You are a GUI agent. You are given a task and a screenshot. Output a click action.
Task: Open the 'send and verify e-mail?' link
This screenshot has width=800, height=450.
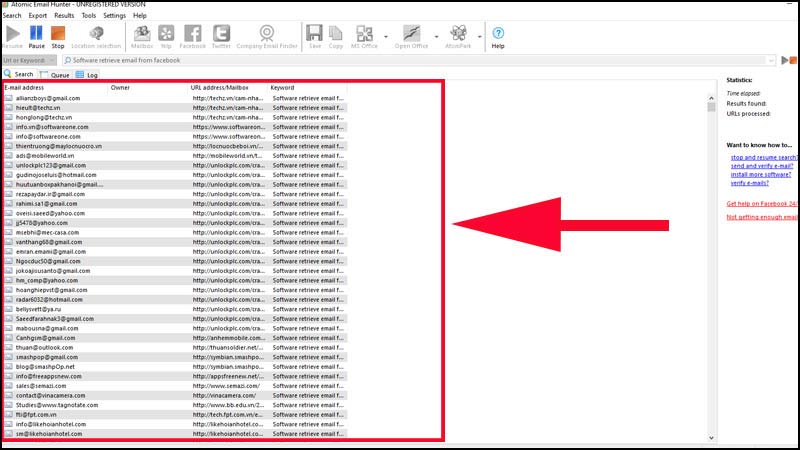[x=763, y=165]
